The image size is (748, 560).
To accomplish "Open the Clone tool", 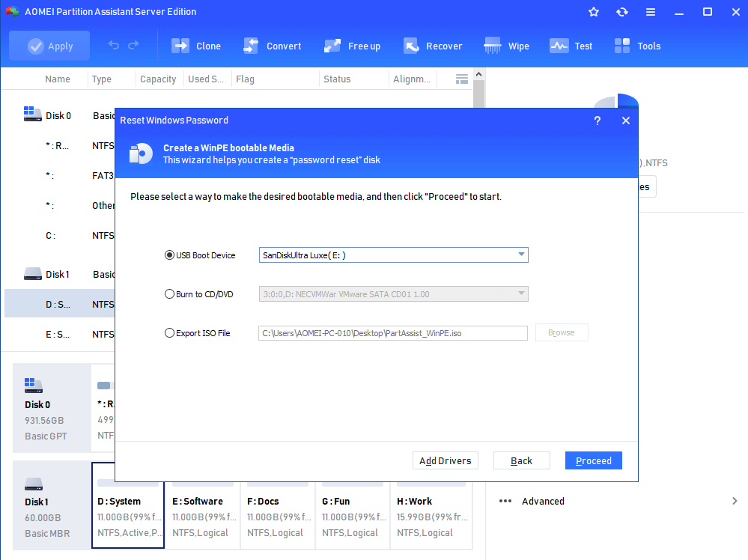I will (x=196, y=46).
